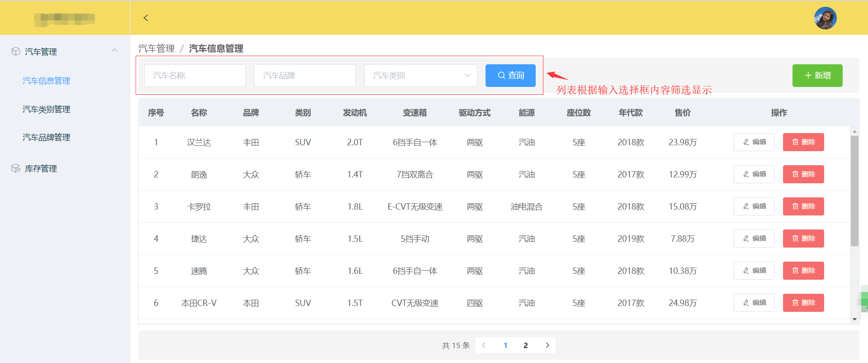The image size is (868, 363).
Task: Edit the 汉兰达 row
Action: 754,142
